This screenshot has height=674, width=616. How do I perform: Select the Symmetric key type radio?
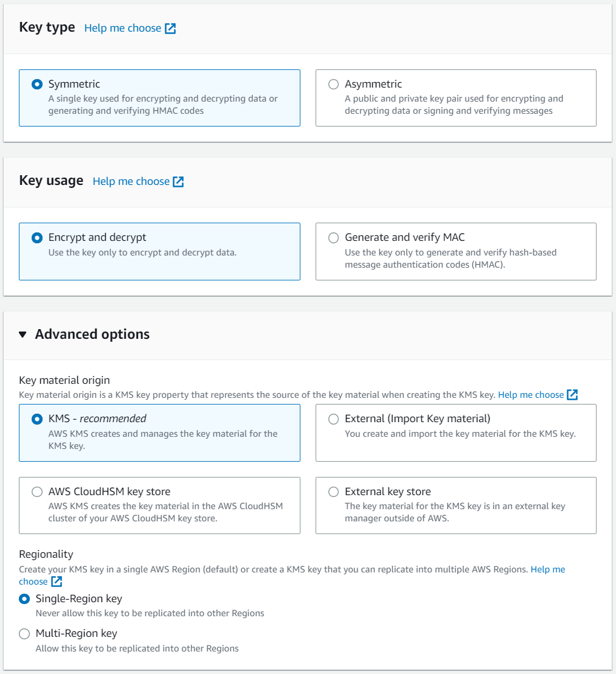pos(37,85)
